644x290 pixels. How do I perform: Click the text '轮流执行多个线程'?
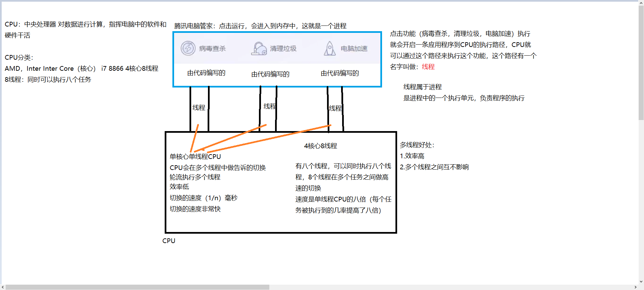coord(195,177)
